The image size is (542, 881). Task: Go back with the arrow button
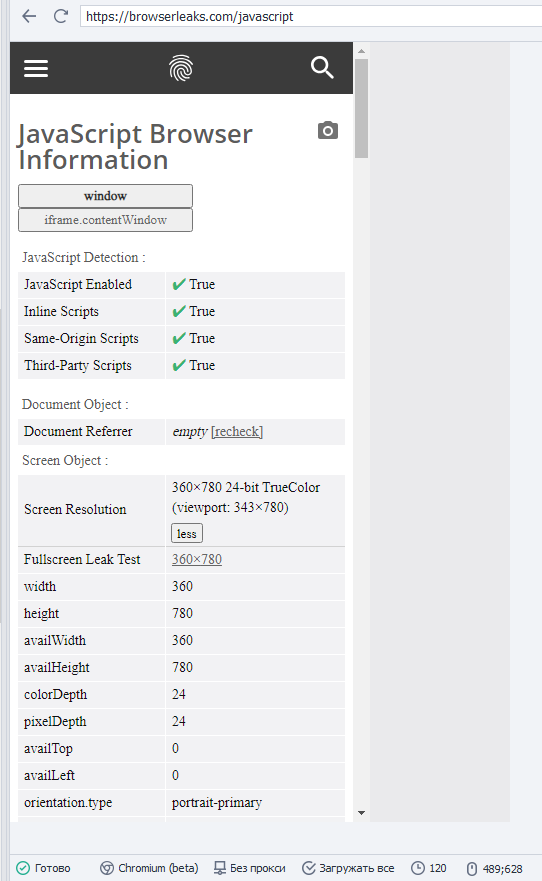pyautogui.click(x=29, y=16)
